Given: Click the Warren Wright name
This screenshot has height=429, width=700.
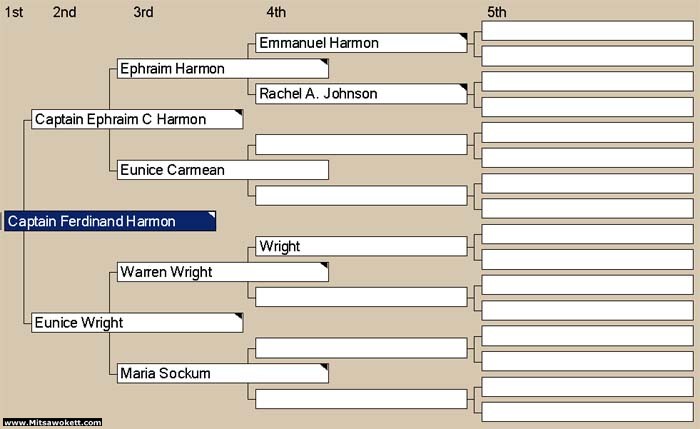Looking at the screenshot, I should (x=167, y=272).
